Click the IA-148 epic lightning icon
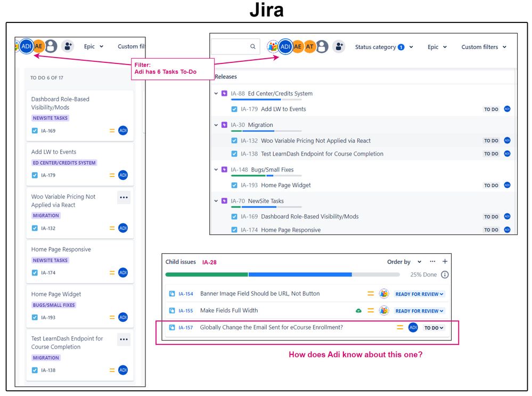Image resolution: width=532 pixels, height=396 pixels. 224,169
